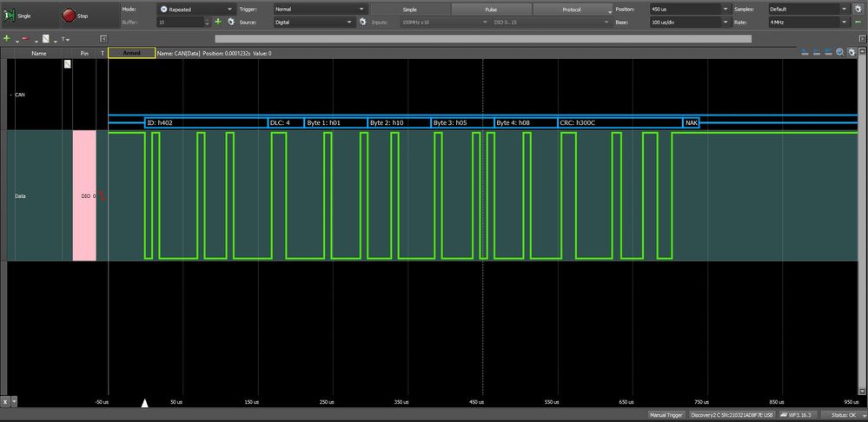Click the Buffer number field showing 10
The height and width of the screenshot is (422, 868).
(180, 22)
